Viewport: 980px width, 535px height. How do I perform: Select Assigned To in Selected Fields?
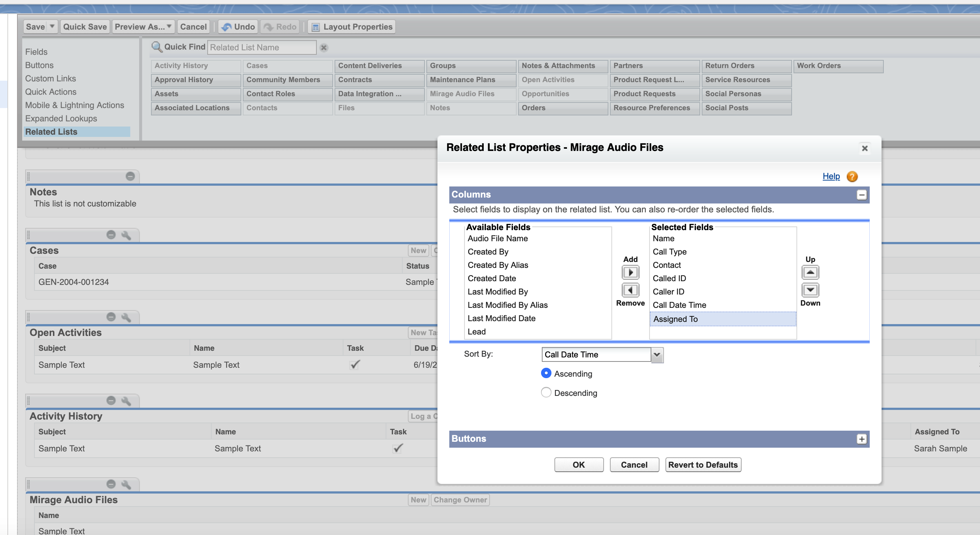(723, 319)
